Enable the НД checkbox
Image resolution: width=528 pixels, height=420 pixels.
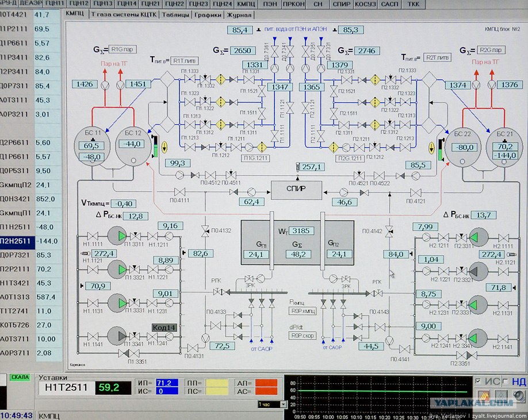point(505,381)
